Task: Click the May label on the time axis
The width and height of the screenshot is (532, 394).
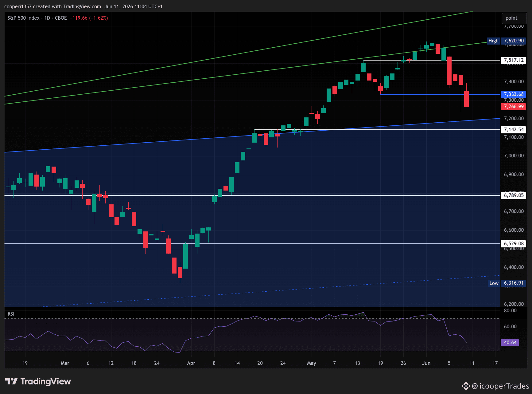Action: [x=312, y=363]
